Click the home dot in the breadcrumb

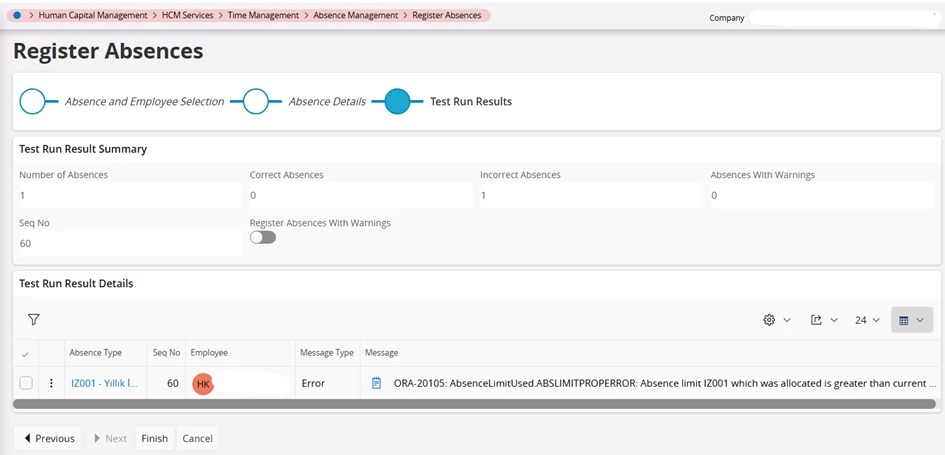(x=17, y=16)
